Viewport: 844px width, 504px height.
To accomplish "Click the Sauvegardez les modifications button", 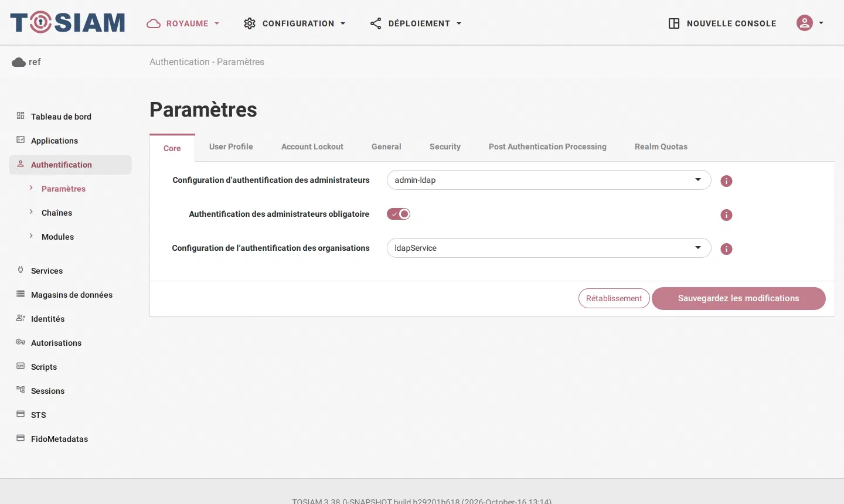I will (738, 298).
